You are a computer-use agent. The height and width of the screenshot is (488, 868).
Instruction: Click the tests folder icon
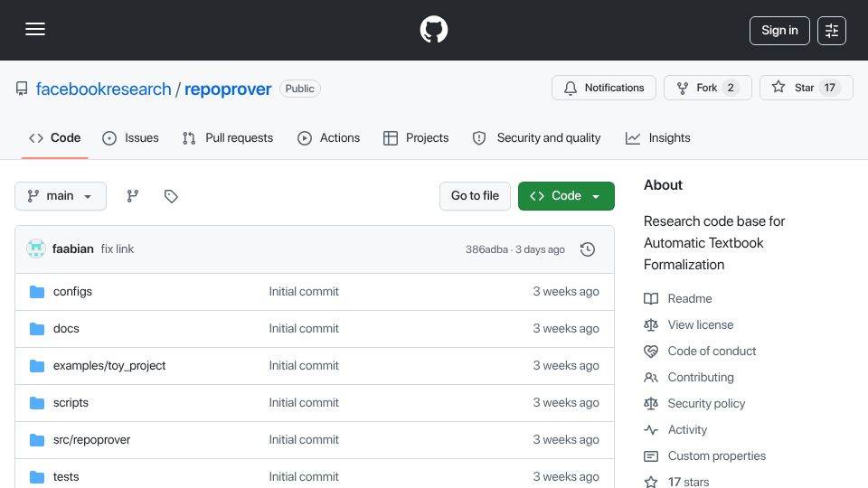pyautogui.click(x=37, y=477)
